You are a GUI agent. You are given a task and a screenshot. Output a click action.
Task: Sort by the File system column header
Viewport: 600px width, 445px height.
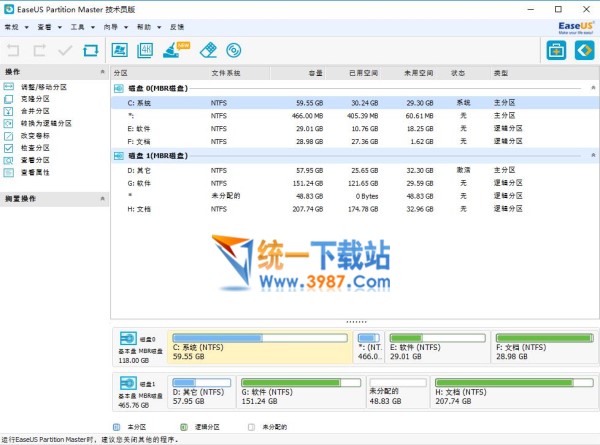click(239, 73)
